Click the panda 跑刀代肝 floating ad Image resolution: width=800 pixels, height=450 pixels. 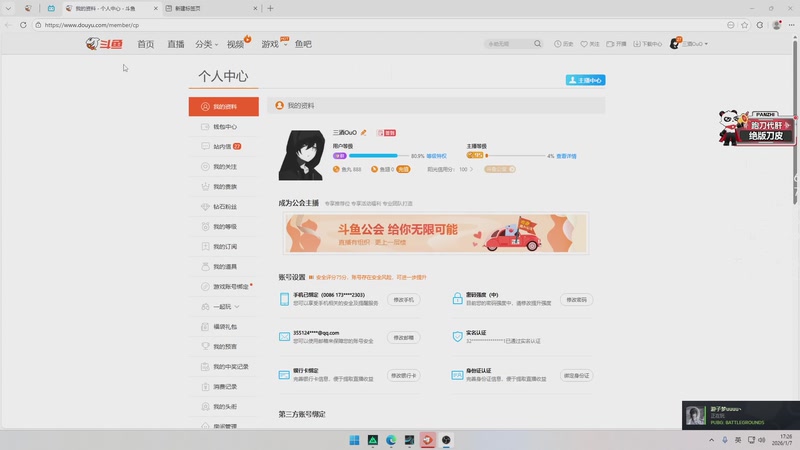pyautogui.click(x=757, y=128)
